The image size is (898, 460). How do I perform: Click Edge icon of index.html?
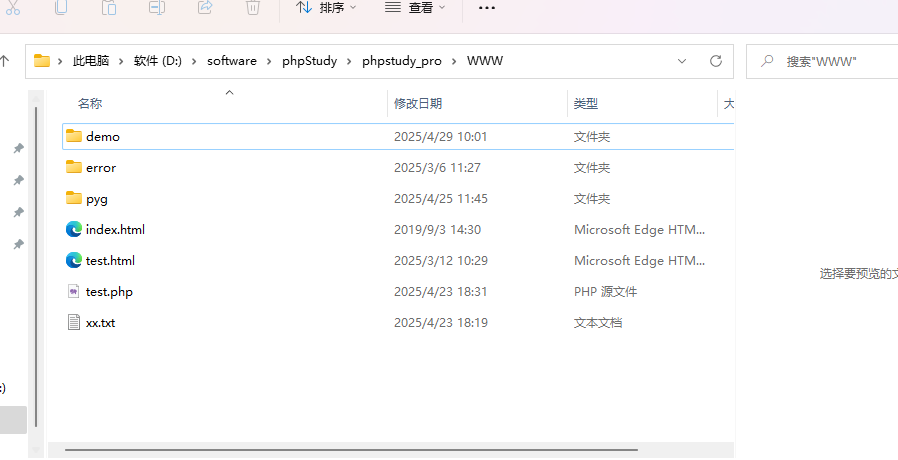(74, 229)
